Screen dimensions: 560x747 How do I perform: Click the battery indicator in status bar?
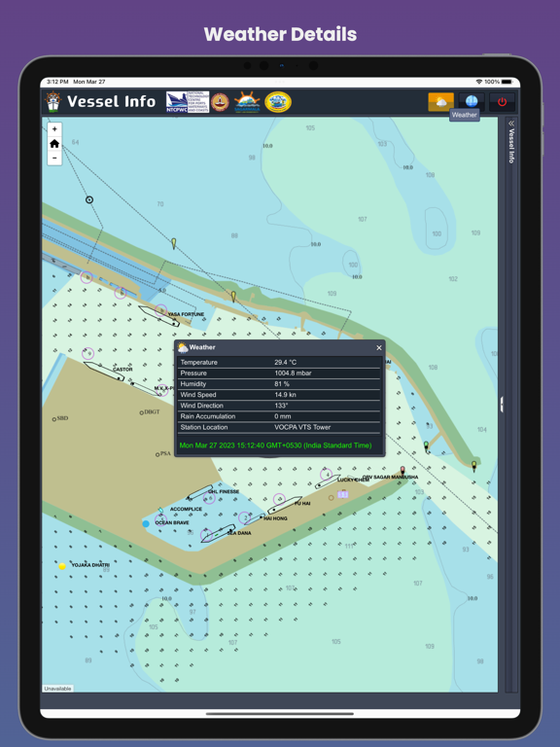507,82
